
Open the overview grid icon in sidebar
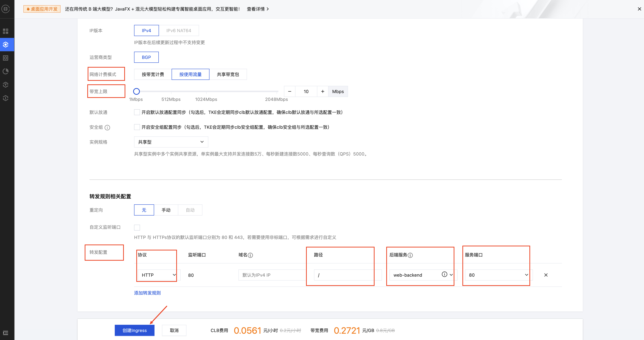(x=6, y=31)
